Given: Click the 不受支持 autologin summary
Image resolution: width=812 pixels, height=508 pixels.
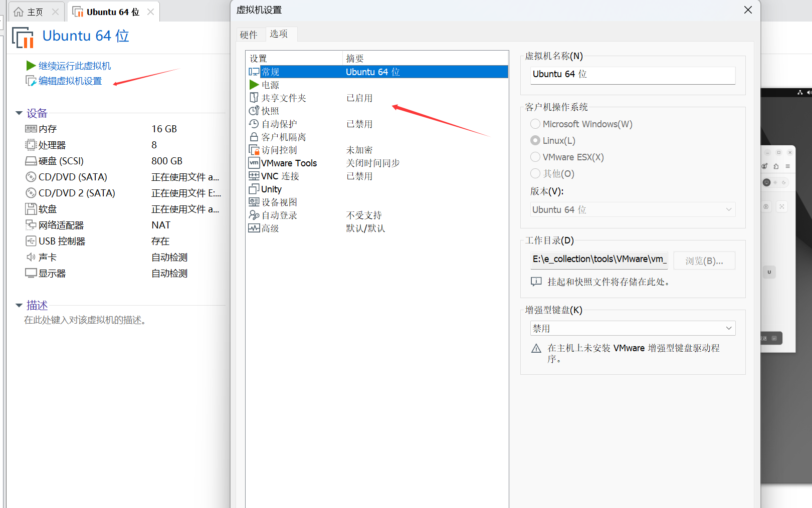Looking at the screenshot, I should (x=364, y=215).
